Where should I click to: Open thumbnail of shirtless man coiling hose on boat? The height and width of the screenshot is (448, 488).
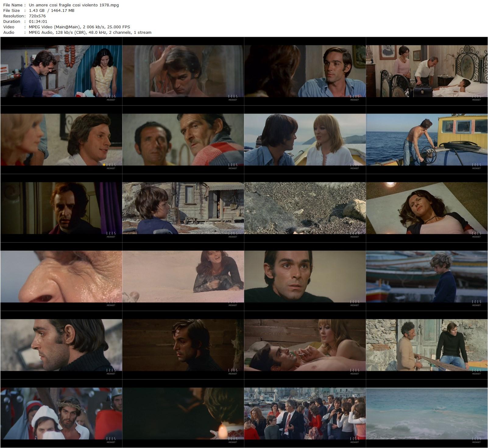[x=427, y=140]
